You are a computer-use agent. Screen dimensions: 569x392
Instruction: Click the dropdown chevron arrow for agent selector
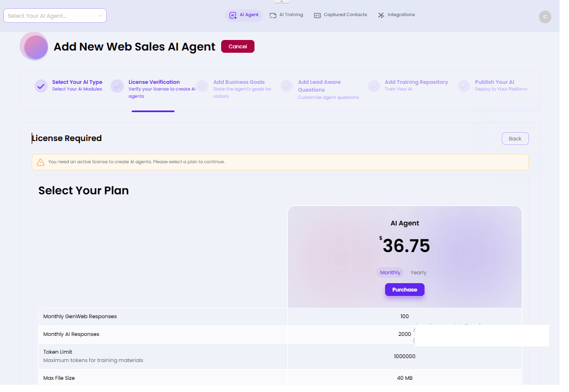point(101,16)
